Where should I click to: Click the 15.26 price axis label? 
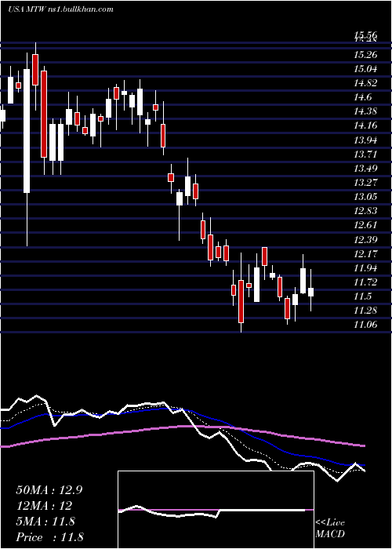click(365, 55)
